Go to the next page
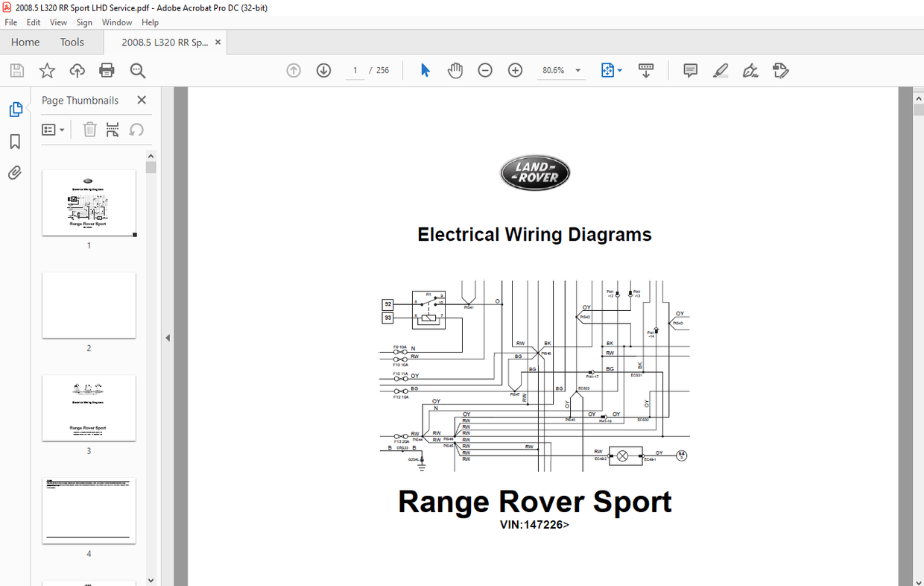The height and width of the screenshot is (586, 924). click(323, 70)
